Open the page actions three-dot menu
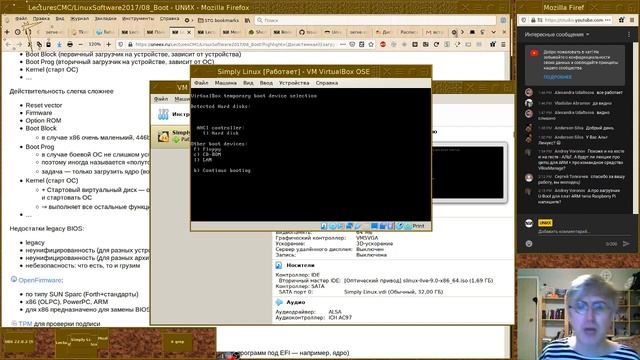Screen dimensions: 640x360 coord(343,44)
